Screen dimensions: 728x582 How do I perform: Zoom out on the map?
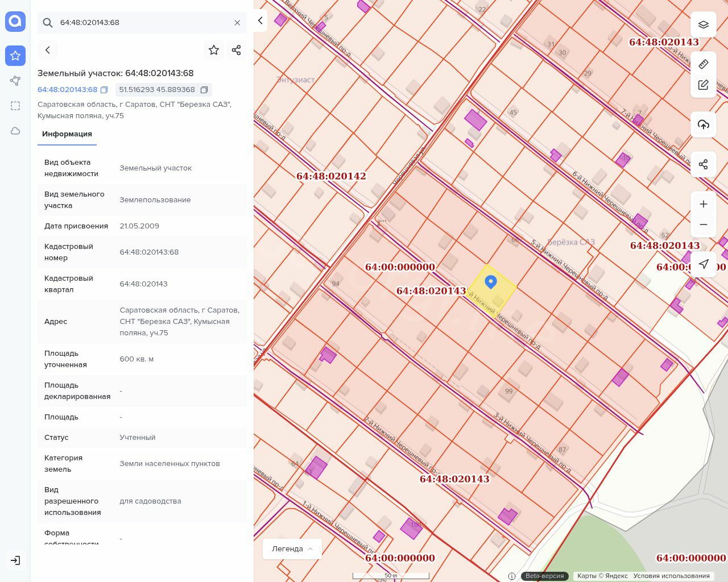pos(704,225)
